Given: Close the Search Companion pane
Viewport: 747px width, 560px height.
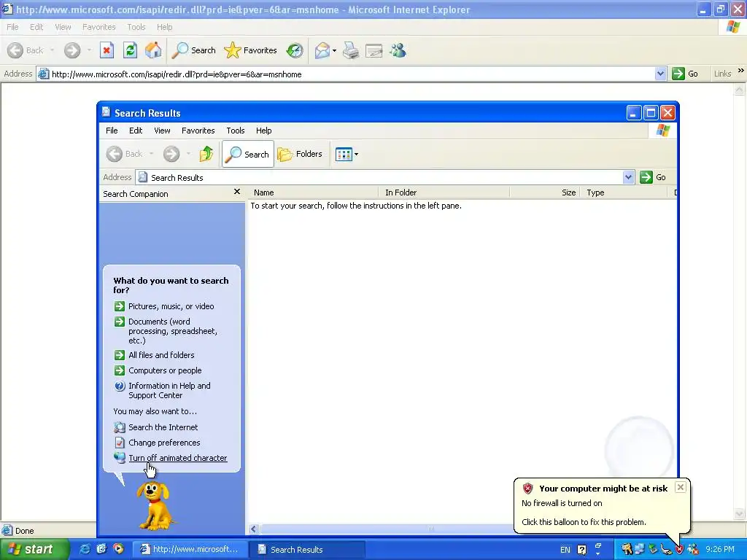Looking at the screenshot, I should [237, 192].
